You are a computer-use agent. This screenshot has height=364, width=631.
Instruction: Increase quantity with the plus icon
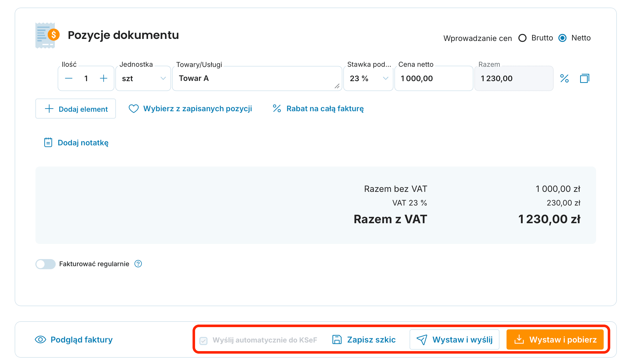[x=103, y=78]
